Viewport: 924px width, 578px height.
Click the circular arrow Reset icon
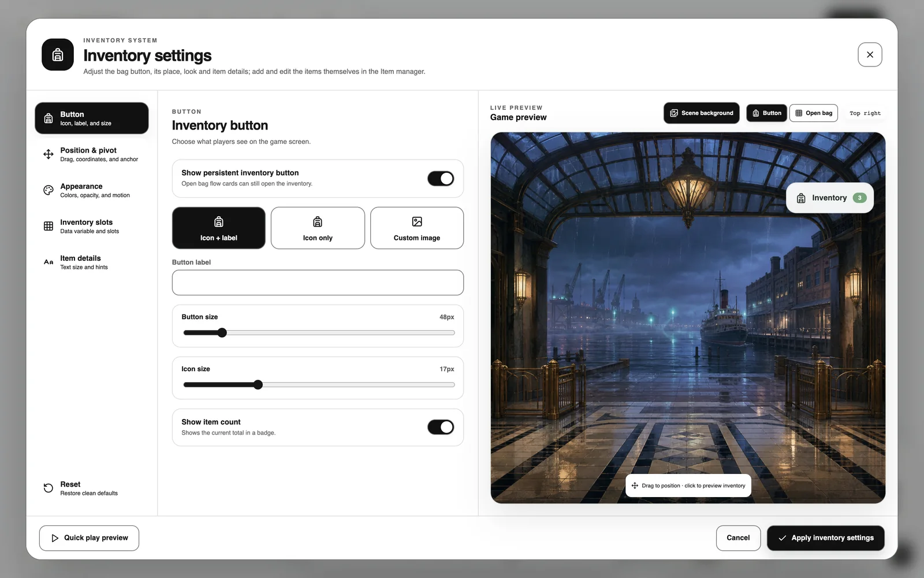(x=49, y=488)
